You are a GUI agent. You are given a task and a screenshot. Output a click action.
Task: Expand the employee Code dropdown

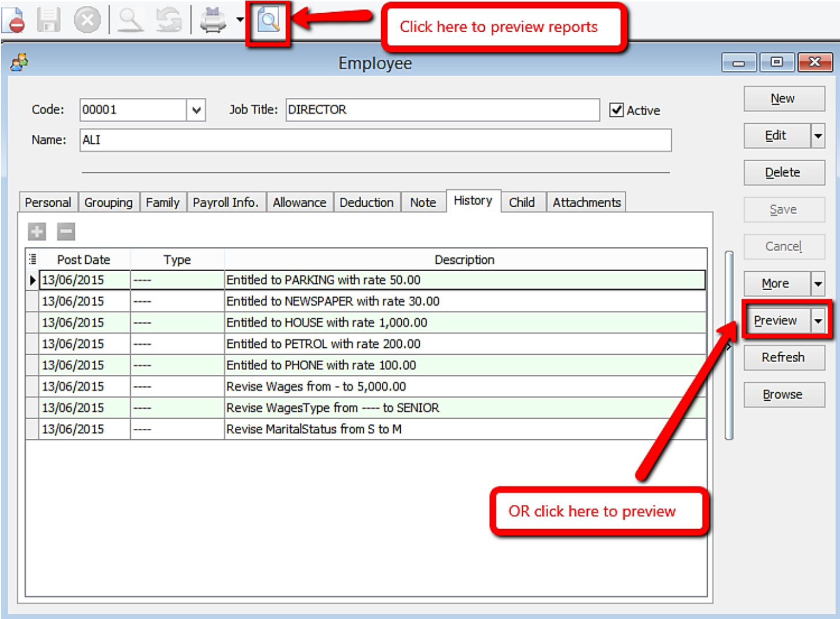196,110
